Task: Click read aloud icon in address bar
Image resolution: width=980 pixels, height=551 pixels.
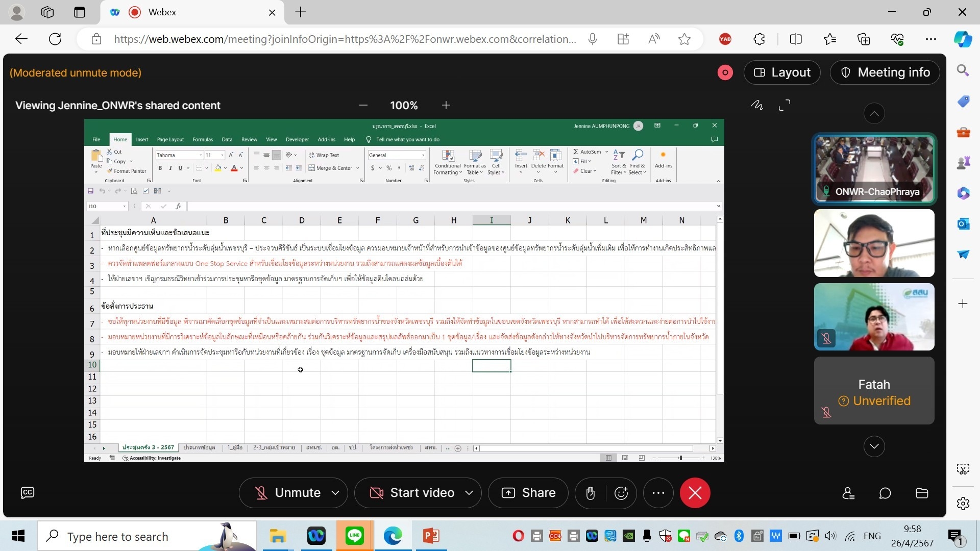Action: click(654, 39)
